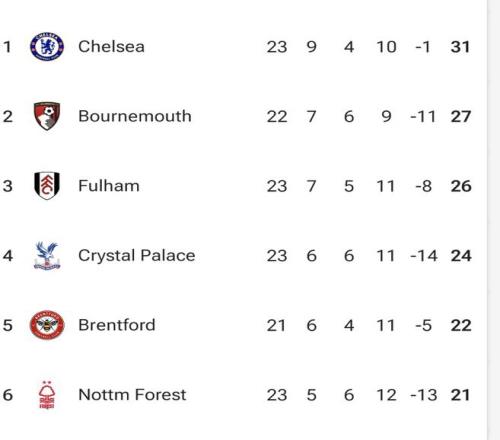Open the Bournemouth team link
This screenshot has width=500, height=440.
(135, 116)
